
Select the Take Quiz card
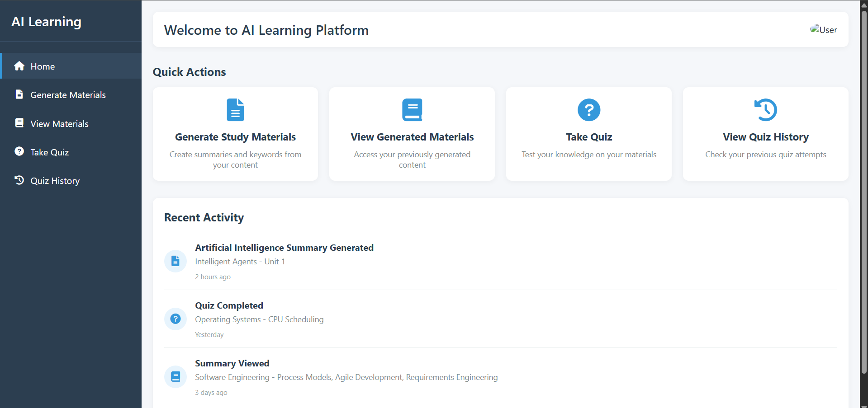click(588, 134)
